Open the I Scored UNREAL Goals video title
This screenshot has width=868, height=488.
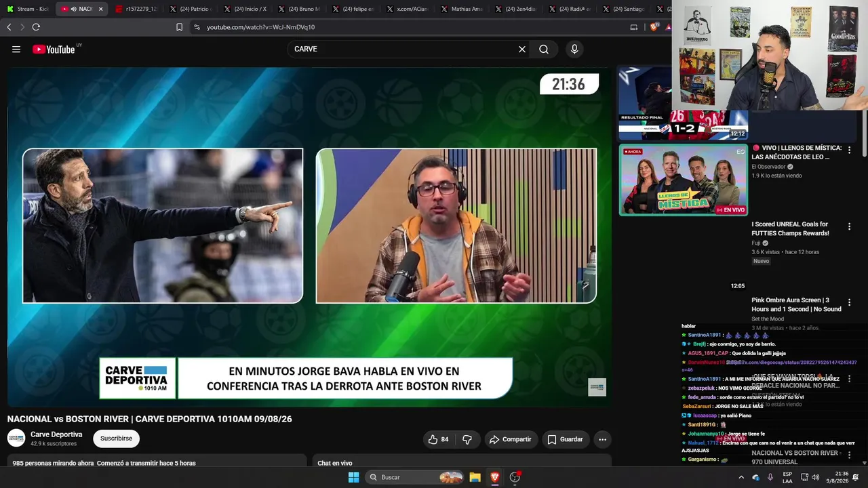pyautogui.click(x=790, y=228)
